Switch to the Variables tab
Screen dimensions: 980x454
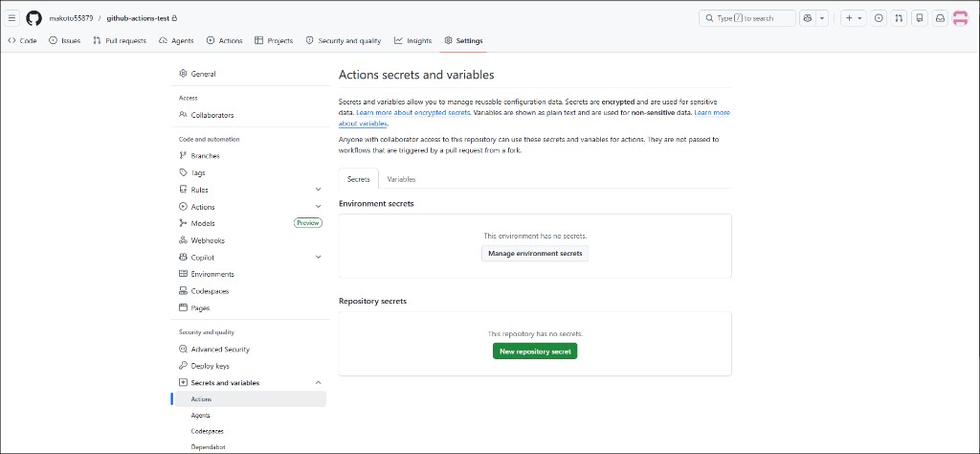coord(401,179)
